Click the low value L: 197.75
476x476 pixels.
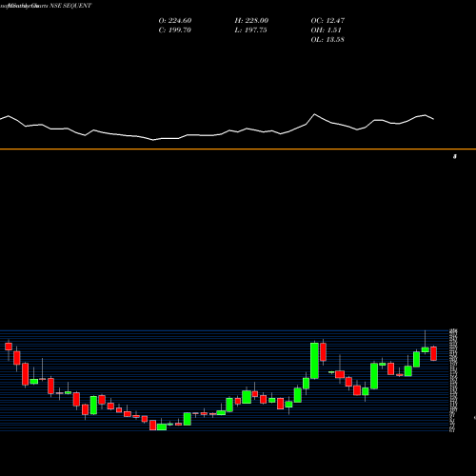(x=250, y=30)
